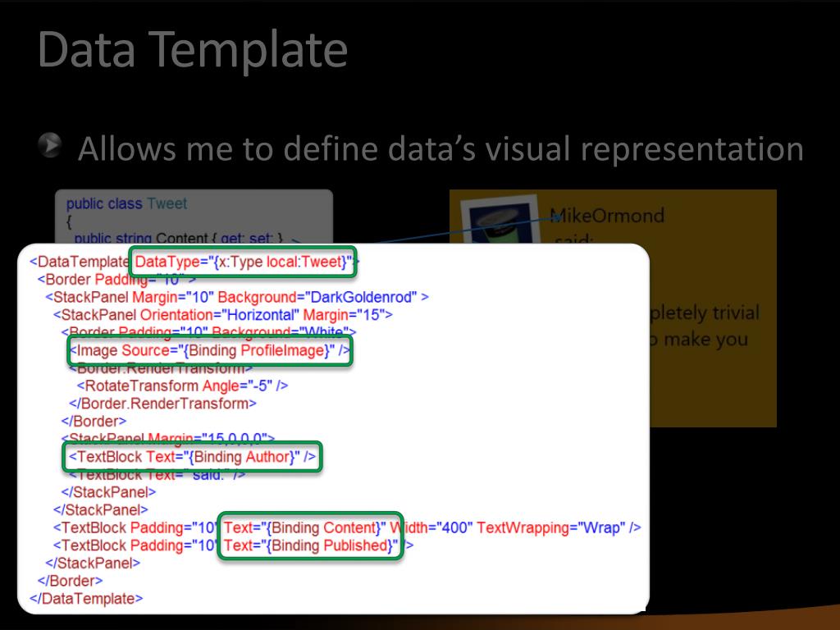Click the RotateTransform Angle="-5" line
The width and height of the screenshot is (840, 630).
point(182,386)
